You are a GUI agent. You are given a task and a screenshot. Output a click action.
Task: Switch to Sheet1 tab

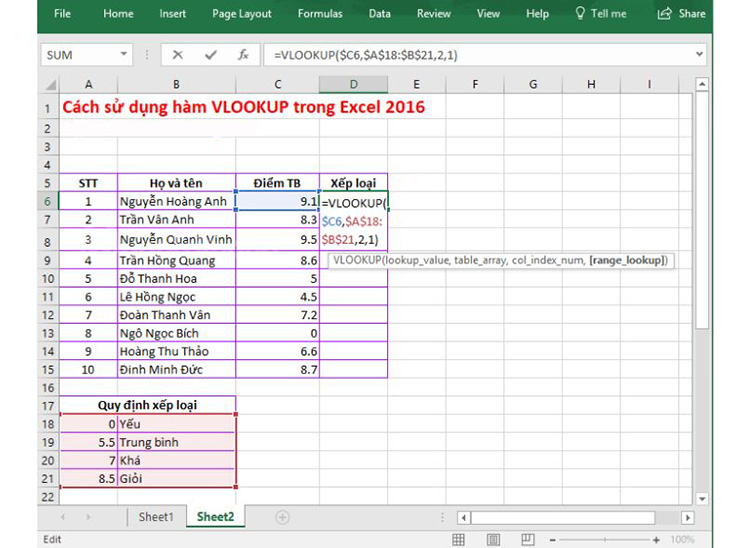(155, 517)
